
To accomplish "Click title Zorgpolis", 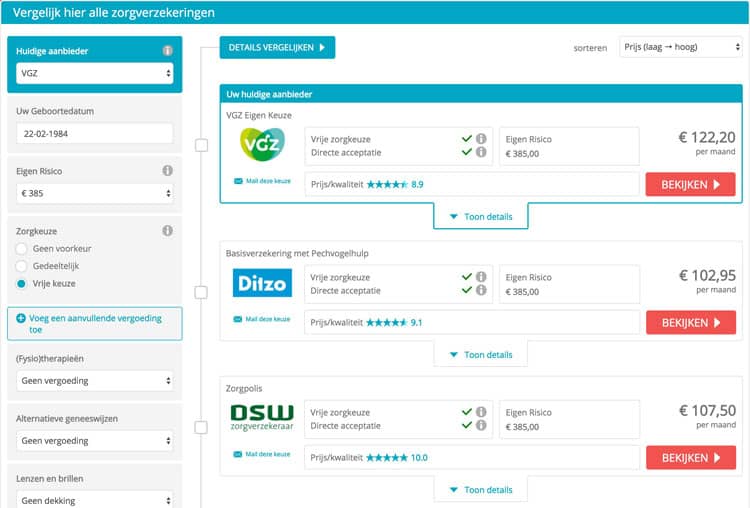I will pyautogui.click(x=244, y=388).
